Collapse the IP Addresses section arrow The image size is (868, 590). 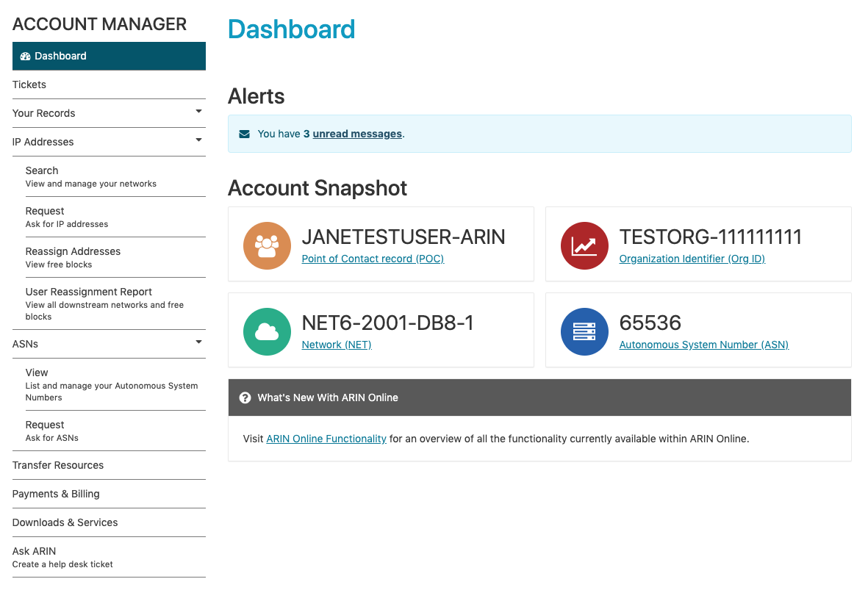(x=198, y=140)
